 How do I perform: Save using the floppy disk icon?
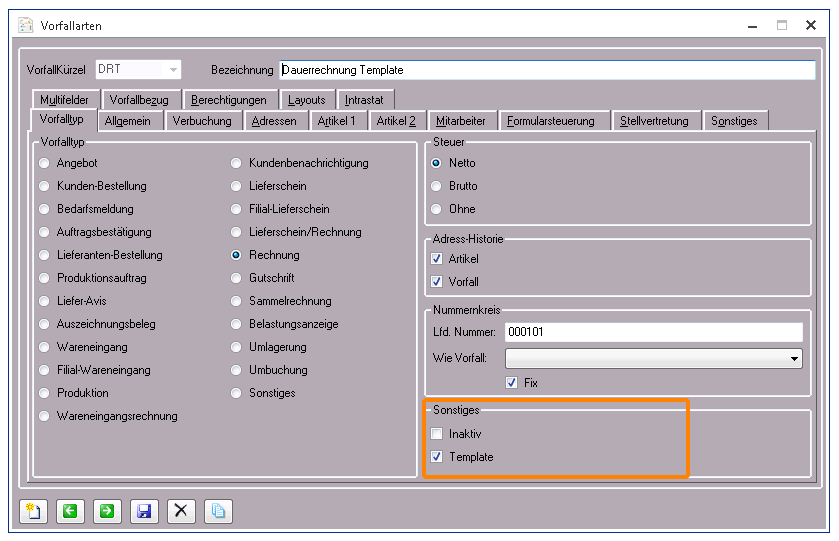tap(144, 511)
